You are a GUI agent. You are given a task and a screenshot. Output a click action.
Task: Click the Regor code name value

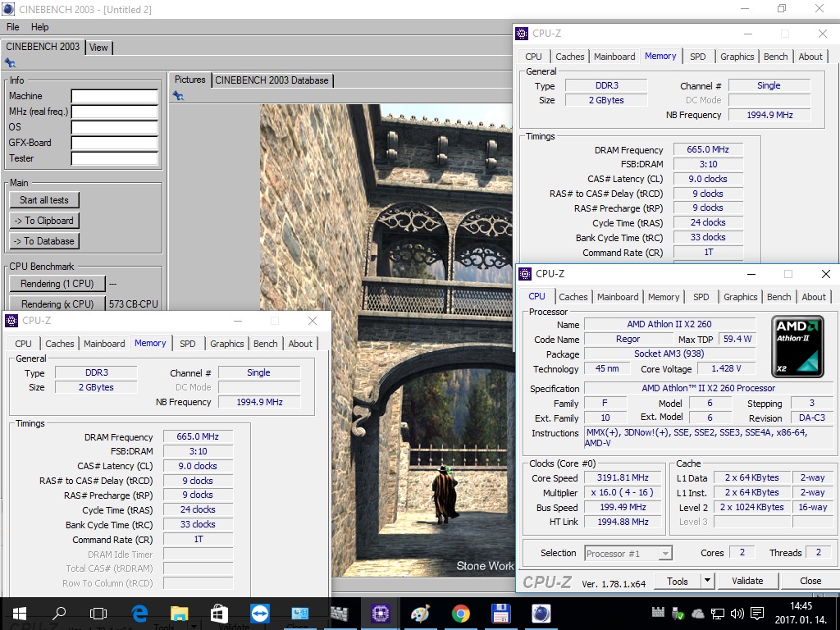pyautogui.click(x=628, y=339)
